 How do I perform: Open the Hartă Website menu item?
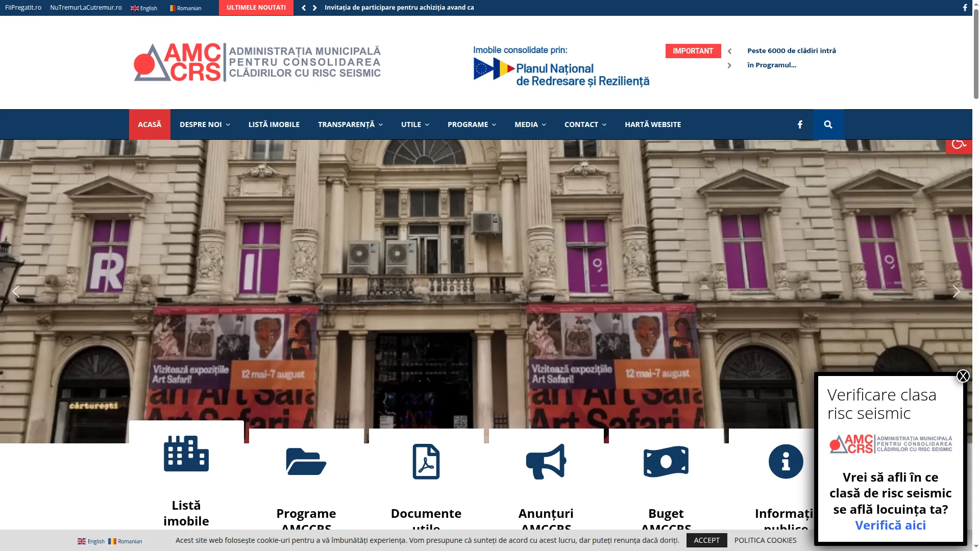tap(653, 124)
